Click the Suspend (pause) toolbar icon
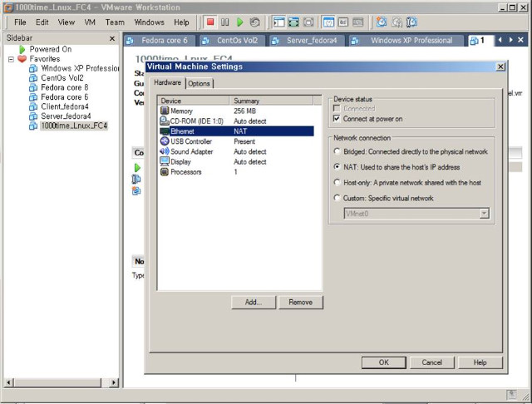532x404 pixels. pos(225,22)
